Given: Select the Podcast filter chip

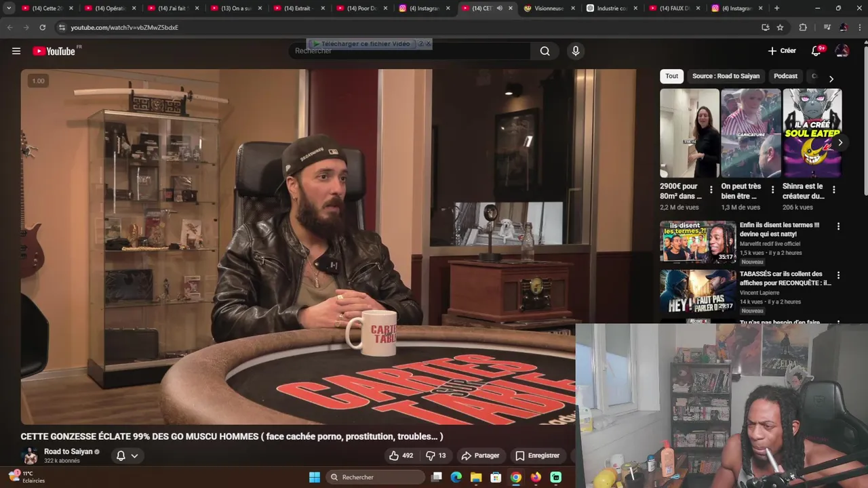Looking at the screenshot, I should (785, 76).
